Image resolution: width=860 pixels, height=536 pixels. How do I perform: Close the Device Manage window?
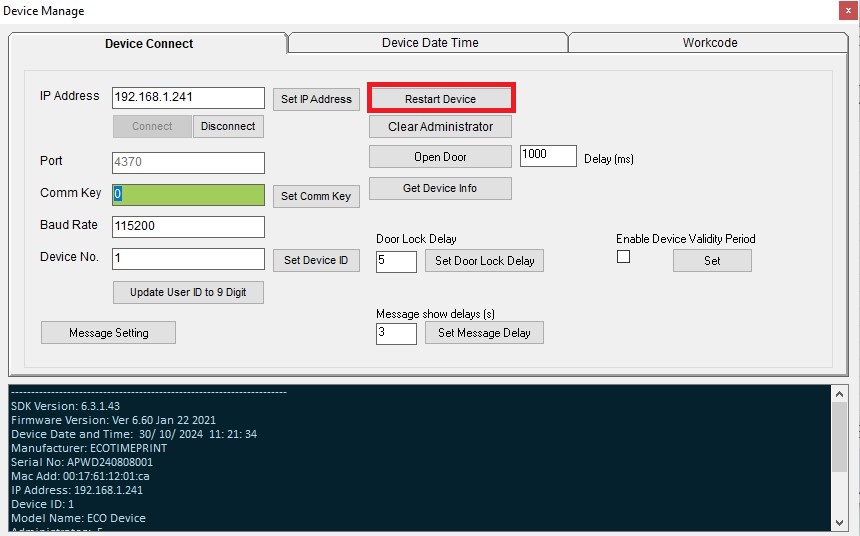848,11
